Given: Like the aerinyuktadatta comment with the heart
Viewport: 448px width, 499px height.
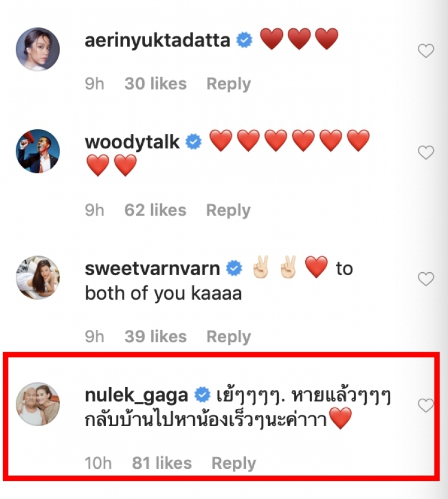Looking at the screenshot, I should [426, 51].
